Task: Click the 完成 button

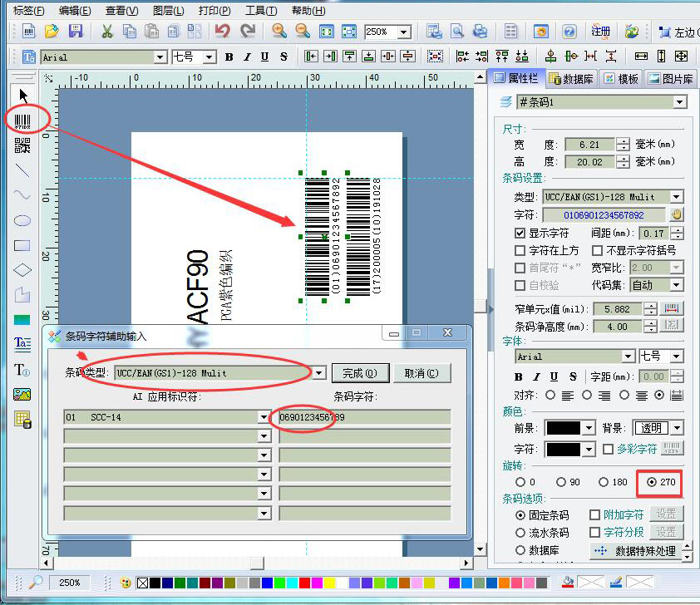Action: [360, 373]
